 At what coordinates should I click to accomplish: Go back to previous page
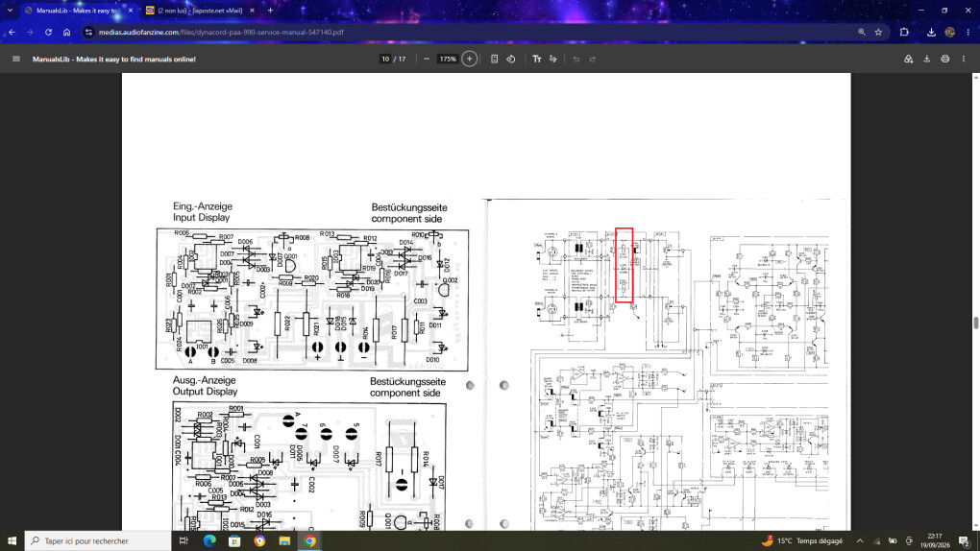pos(12,32)
